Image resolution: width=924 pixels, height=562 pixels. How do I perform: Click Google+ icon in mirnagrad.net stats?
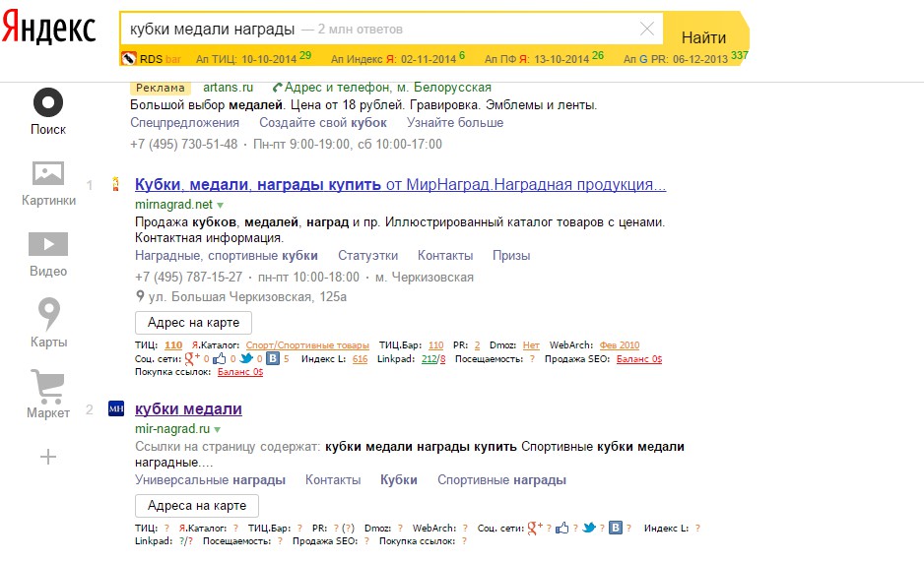(x=192, y=358)
